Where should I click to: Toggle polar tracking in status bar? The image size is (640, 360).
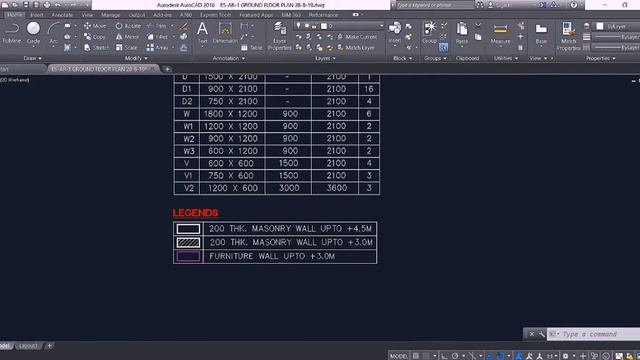click(x=455, y=356)
